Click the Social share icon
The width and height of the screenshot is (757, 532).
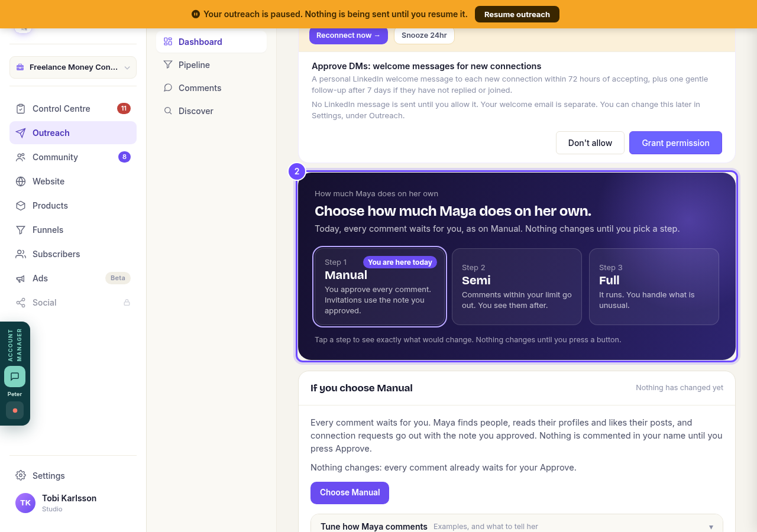[21, 303]
